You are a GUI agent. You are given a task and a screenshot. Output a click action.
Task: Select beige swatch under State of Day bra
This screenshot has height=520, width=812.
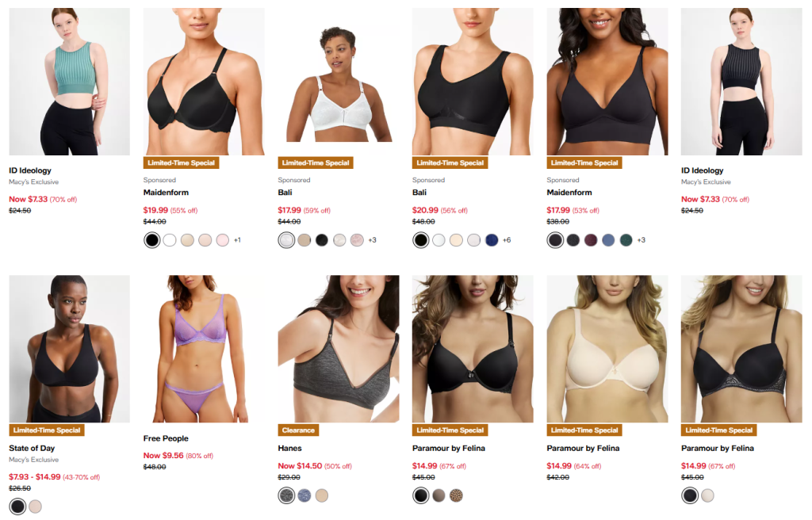pos(35,507)
